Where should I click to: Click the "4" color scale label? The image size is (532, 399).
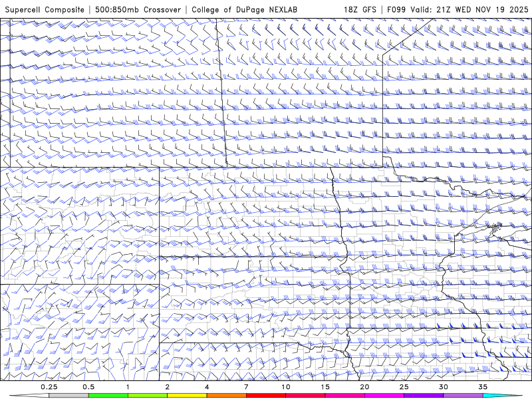[207, 387]
